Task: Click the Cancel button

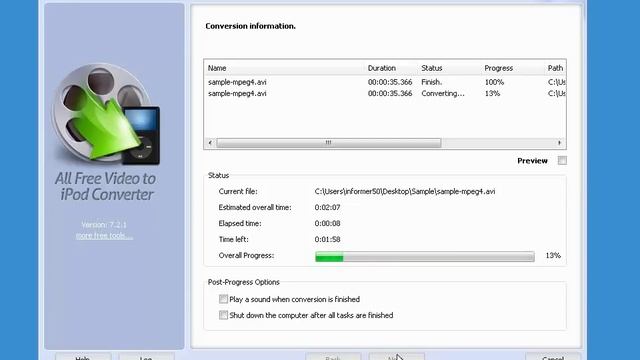Action: tap(553, 357)
